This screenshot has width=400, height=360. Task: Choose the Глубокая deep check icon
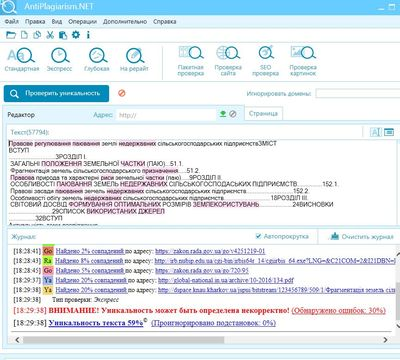tap(97, 60)
